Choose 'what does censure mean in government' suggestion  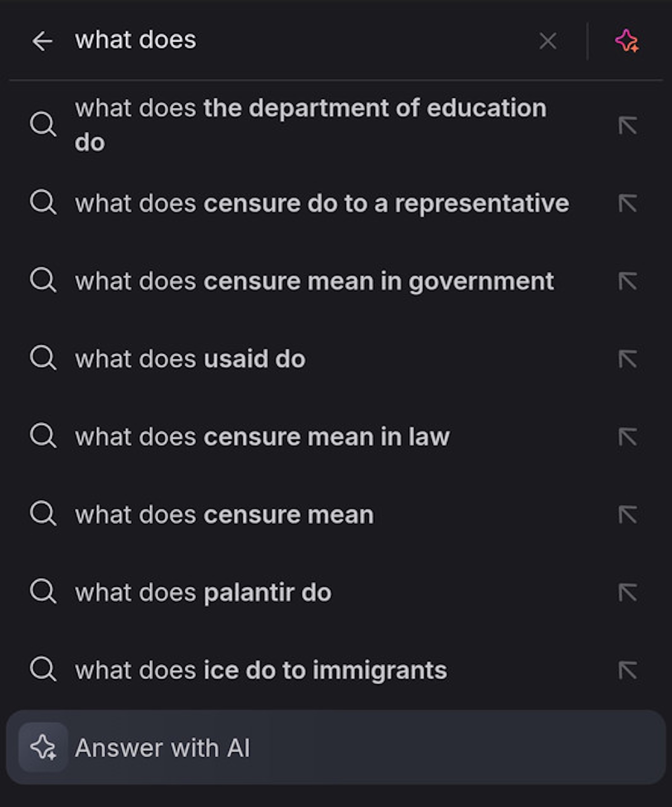pos(314,281)
